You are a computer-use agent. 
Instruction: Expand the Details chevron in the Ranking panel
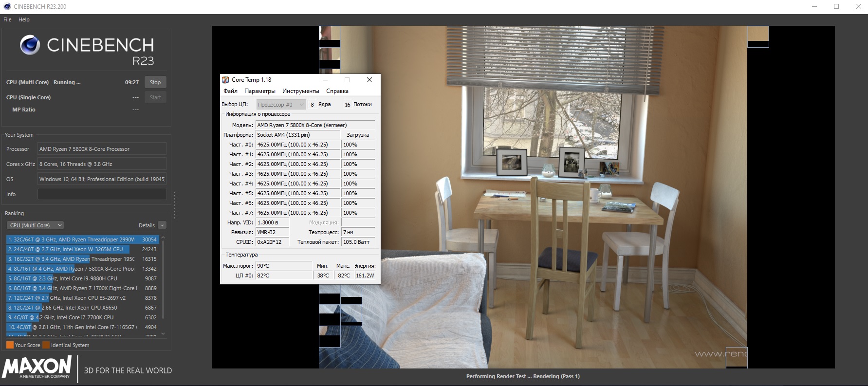pos(162,225)
